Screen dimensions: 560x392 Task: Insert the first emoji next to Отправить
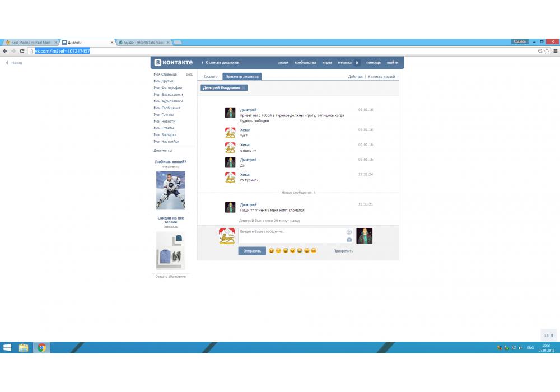click(271, 251)
